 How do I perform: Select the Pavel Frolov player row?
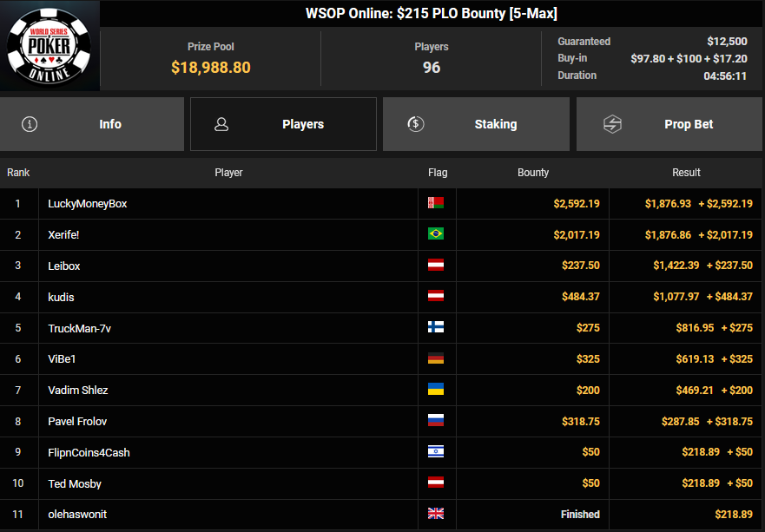[380, 421]
